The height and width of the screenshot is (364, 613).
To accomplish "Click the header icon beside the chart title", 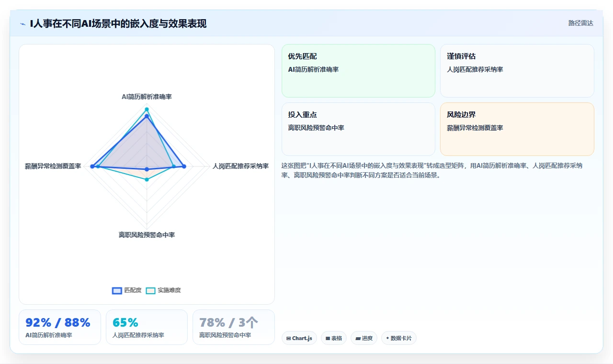I will pyautogui.click(x=23, y=24).
